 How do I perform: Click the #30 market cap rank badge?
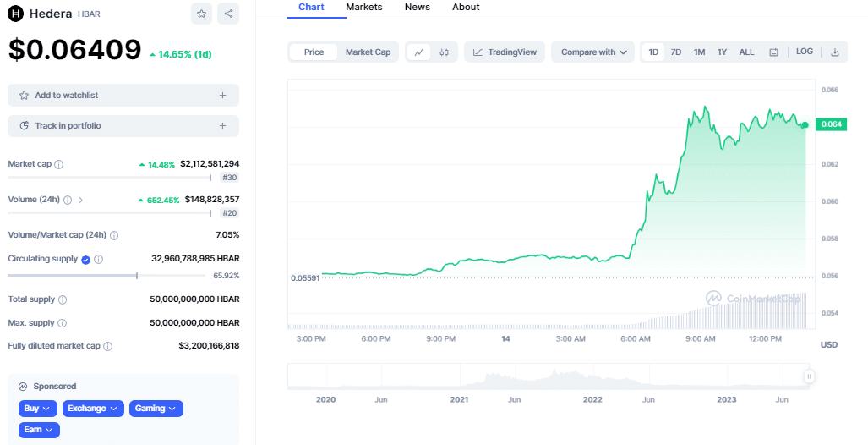[229, 178]
